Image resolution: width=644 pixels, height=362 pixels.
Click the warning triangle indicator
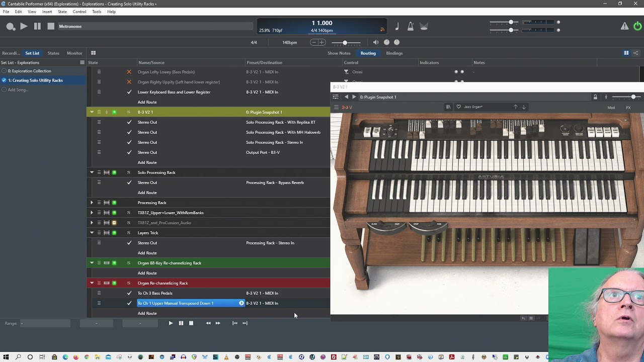pyautogui.click(x=624, y=26)
